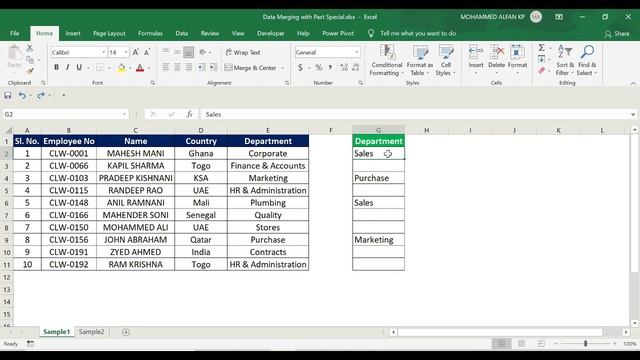Open Cell Styles gallery
Viewport: 640px width, 360px height.
point(446,60)
